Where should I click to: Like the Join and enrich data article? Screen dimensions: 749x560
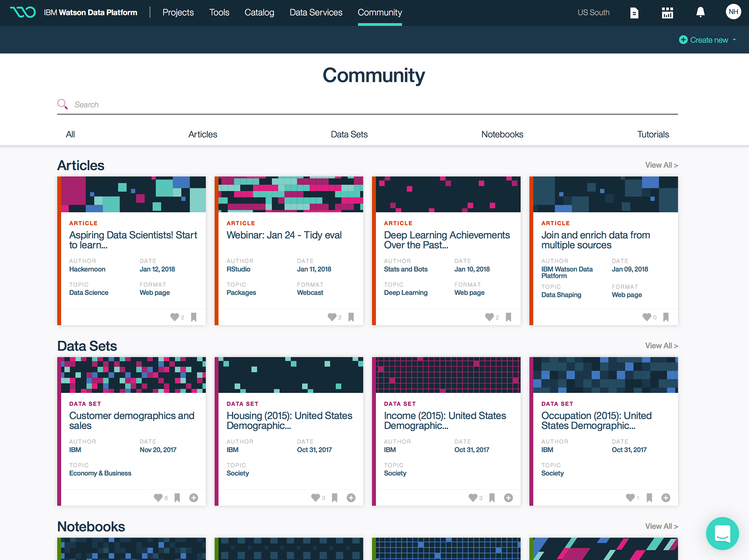pyautogui.click(x=647, y=317)
